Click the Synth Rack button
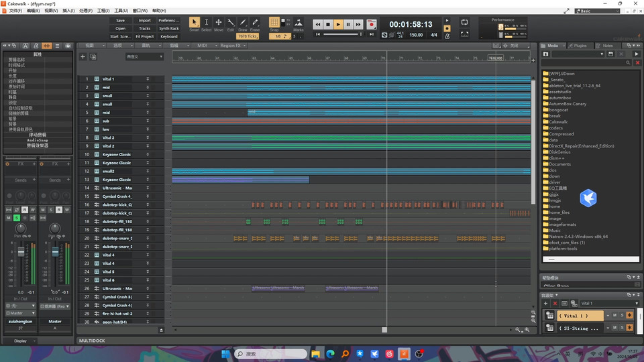 point(169,29)
